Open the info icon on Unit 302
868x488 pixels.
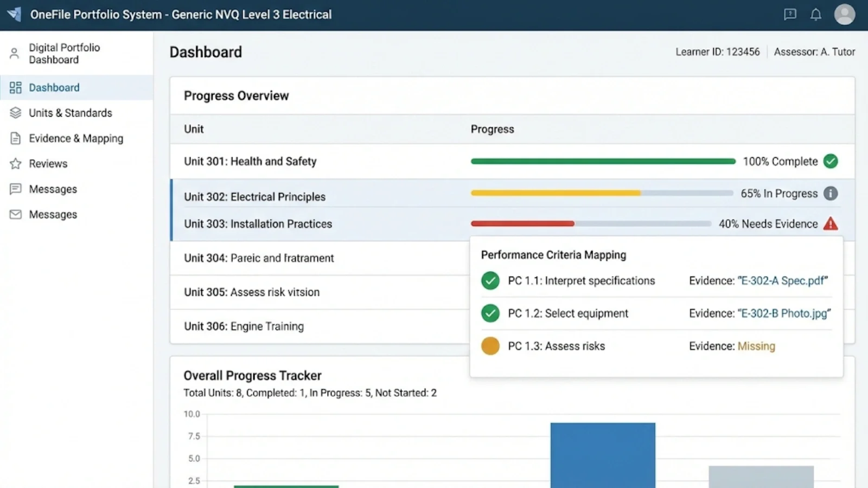click(831, 193)
